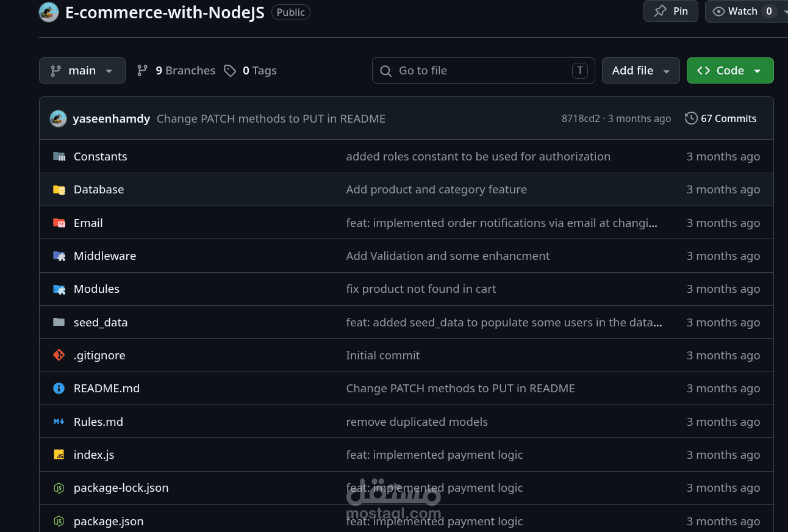Open the green Code dropdown button
Image resolution: width=788 pixels, height=532 pixels.
pyautogui.click(x=730, y=70)
